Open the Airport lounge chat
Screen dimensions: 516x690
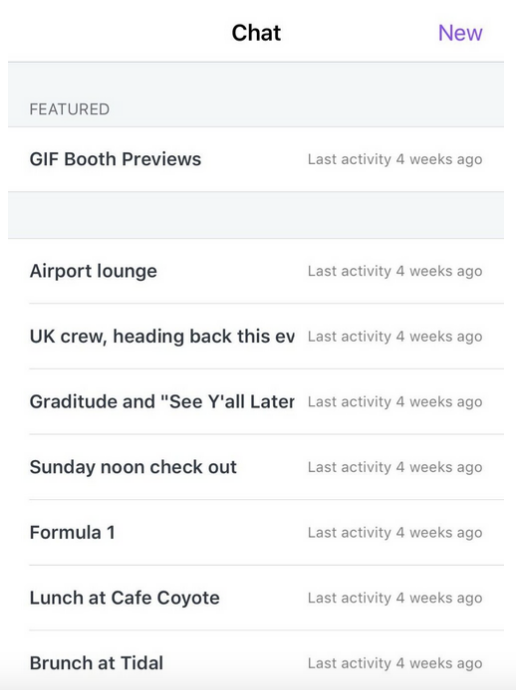point(256,271)
